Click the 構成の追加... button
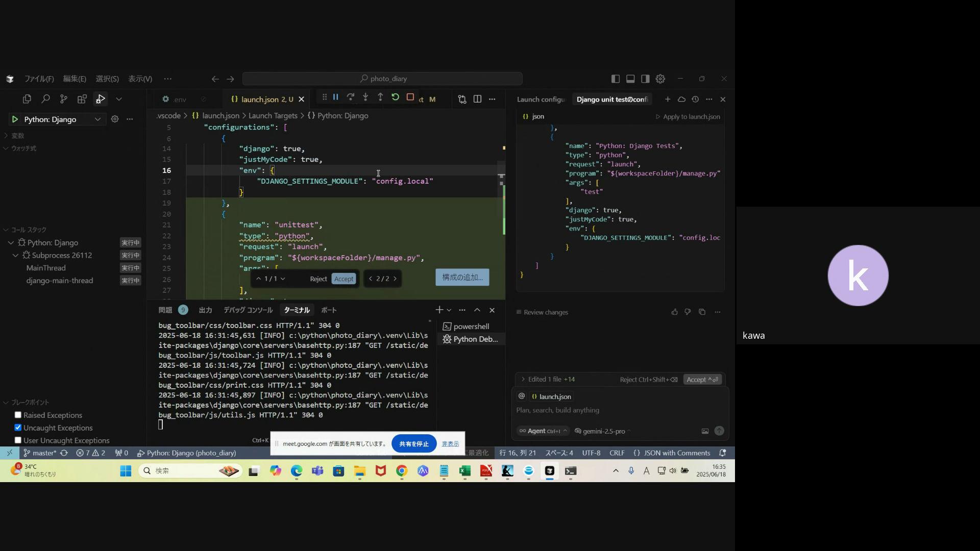The width and height of the screenshot is (980, 551). 462,277
